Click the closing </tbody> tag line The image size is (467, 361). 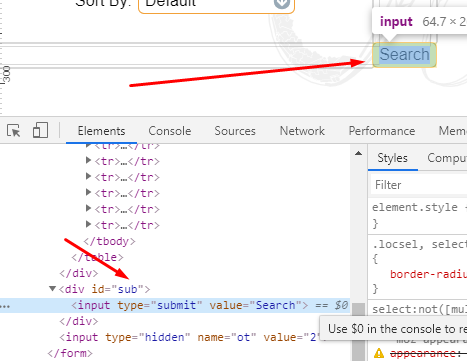point(109,241)
